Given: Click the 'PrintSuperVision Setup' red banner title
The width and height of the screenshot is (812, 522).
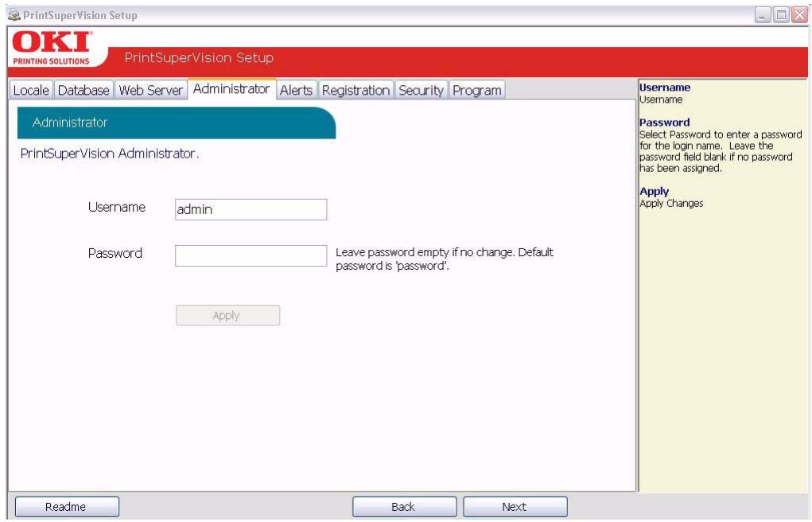Looking at the screenshot, I should pyautogui.click(x=199, y=57).
